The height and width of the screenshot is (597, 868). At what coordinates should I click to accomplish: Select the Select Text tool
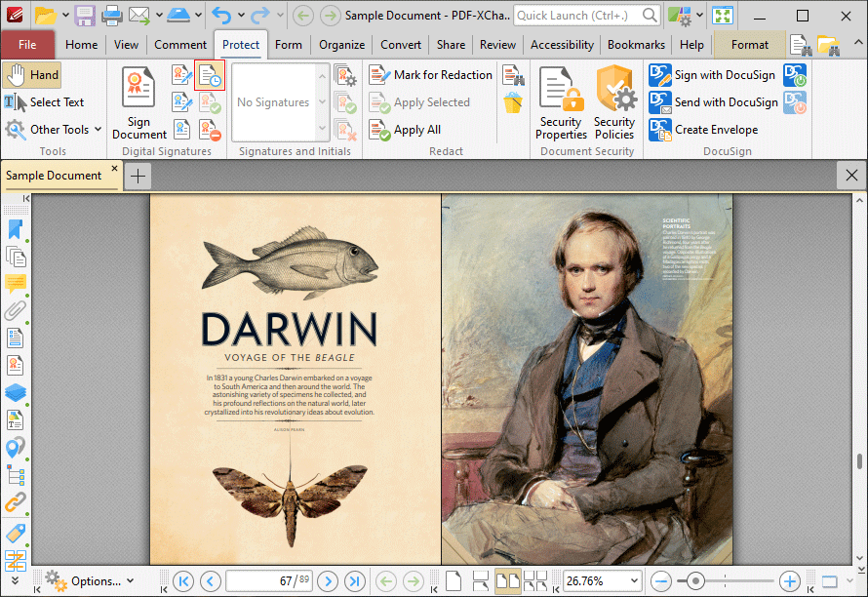pyautogui.click(x=44, y=101)
